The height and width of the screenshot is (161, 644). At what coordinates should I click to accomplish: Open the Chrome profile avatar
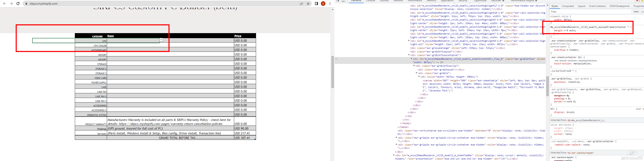coord(323,4)
